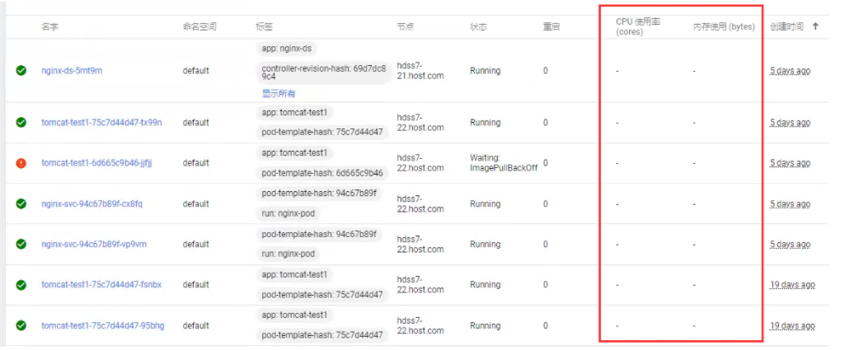Click the 内存使用 (bytes) column header
Screen dimensions: 868x350
(x=724, y=26)
